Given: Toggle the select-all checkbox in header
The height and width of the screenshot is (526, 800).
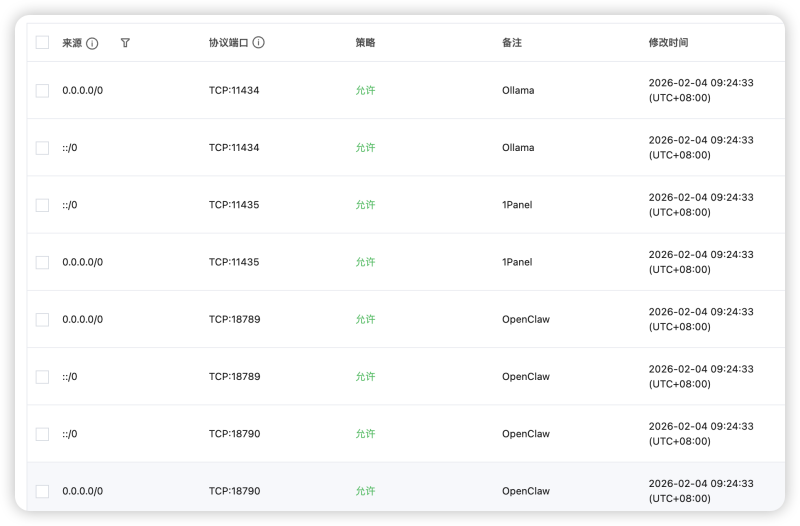Looking at the screenshot, I should coord(42,42).
